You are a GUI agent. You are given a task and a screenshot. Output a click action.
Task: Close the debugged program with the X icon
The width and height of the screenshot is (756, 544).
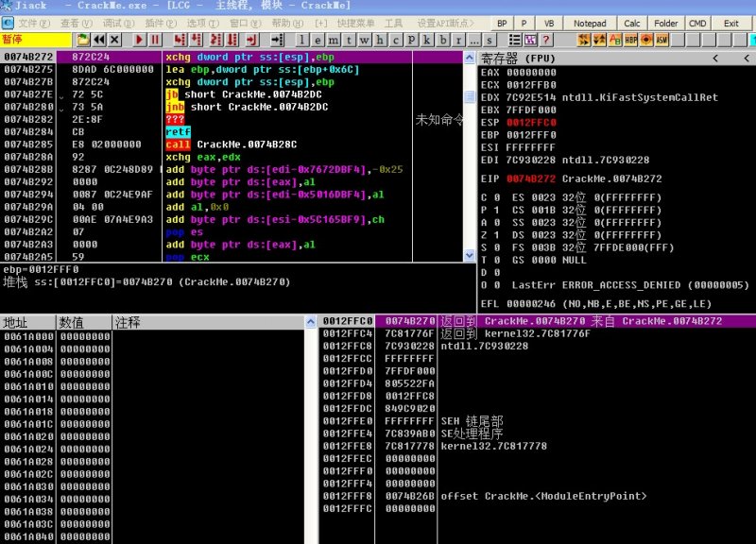[x=114, y=40]
